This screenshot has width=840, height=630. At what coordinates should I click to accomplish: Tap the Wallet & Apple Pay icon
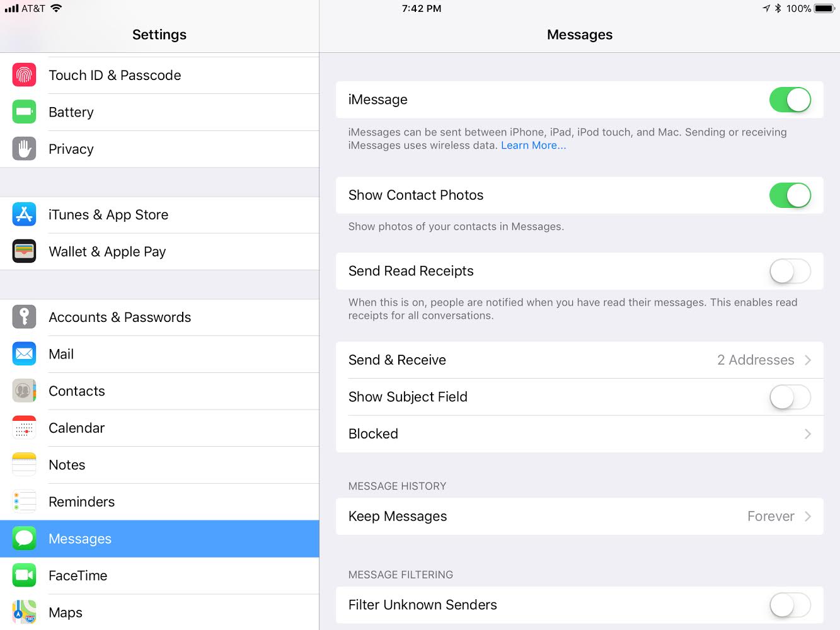(x=24, y=252)
